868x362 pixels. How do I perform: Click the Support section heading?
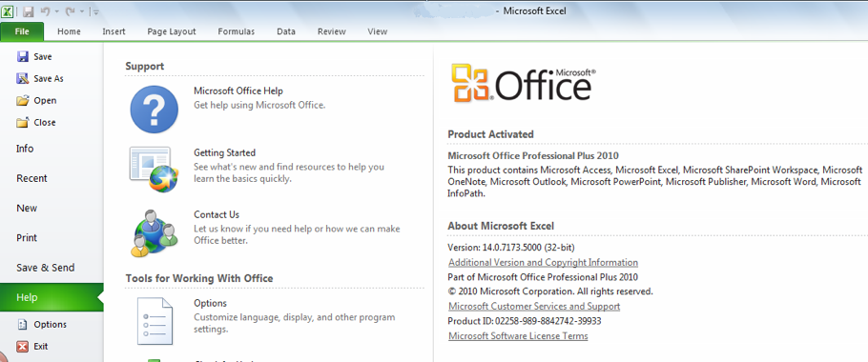point(144,67)
